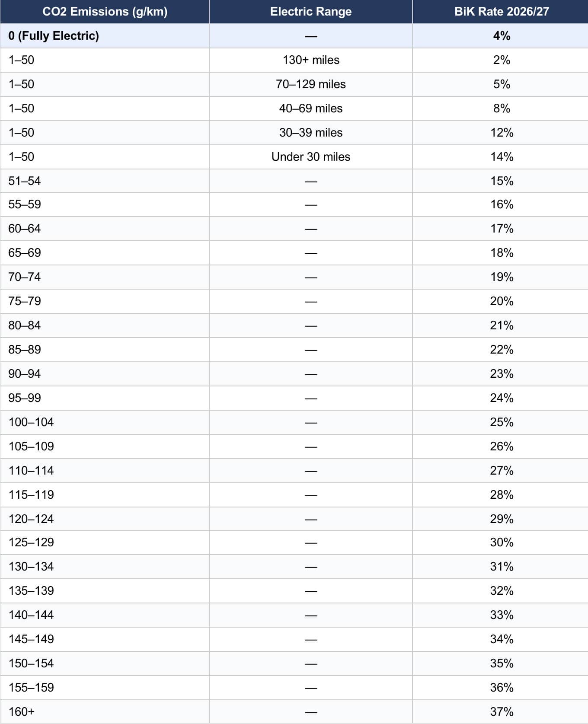The image size is (588, 724).
Task: Select the 100–104 emissions cell
Action: coord(31,422)
